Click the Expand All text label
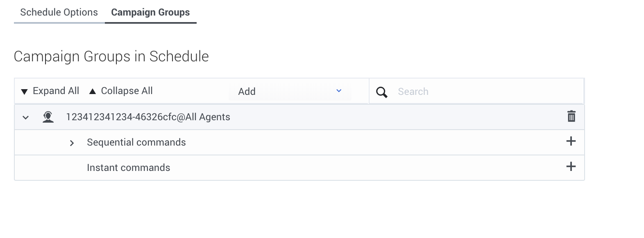The width and height of the screenshot is (644, 238). [56, 91]
